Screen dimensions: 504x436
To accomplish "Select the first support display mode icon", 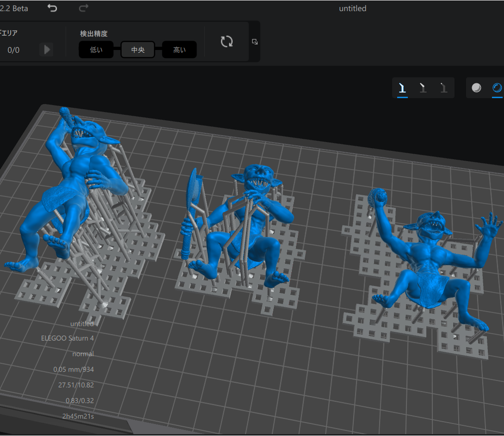I will tap(402, 88).
